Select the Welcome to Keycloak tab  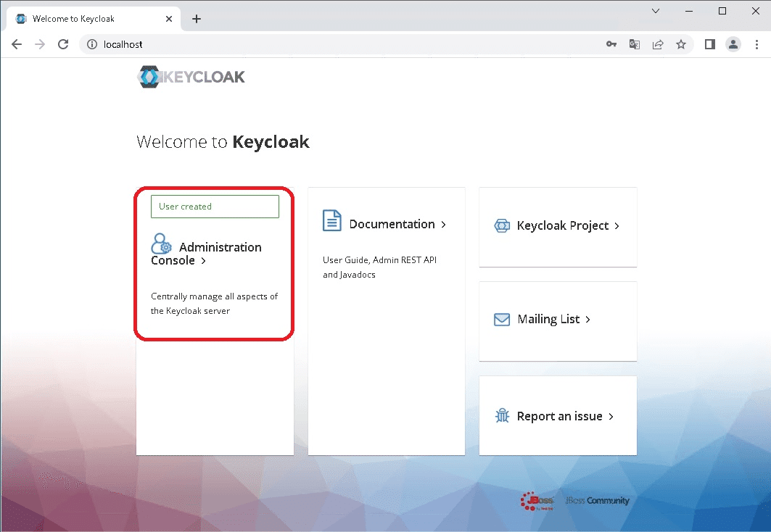[94, 19]
